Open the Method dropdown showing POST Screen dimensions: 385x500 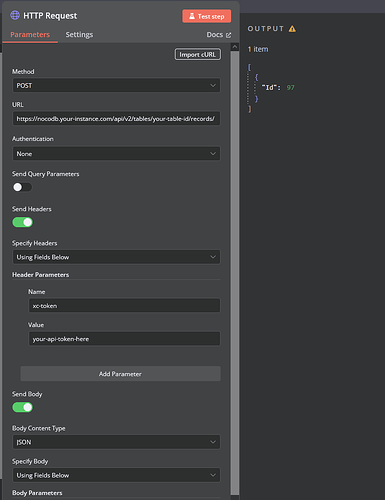pyautogui.click(x=116, y=85)
